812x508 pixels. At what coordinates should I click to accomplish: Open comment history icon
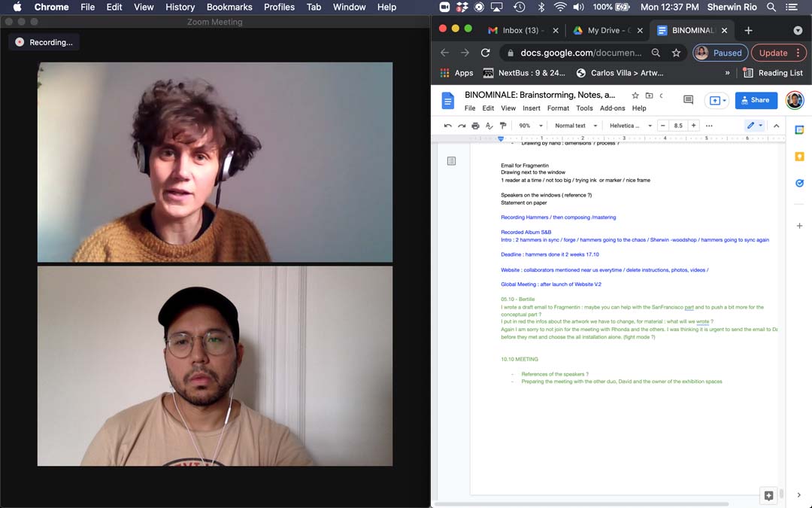click(x=688, y=100)
